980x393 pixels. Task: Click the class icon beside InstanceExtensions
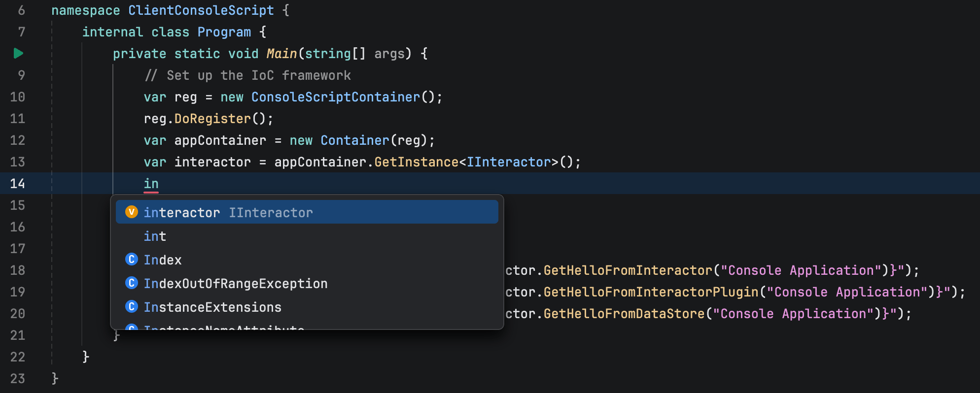[132, 307]
